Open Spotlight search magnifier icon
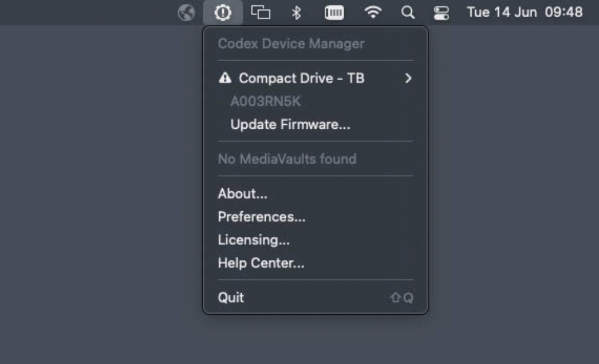Screen dimensions: 599x364 tap(408, 13)
